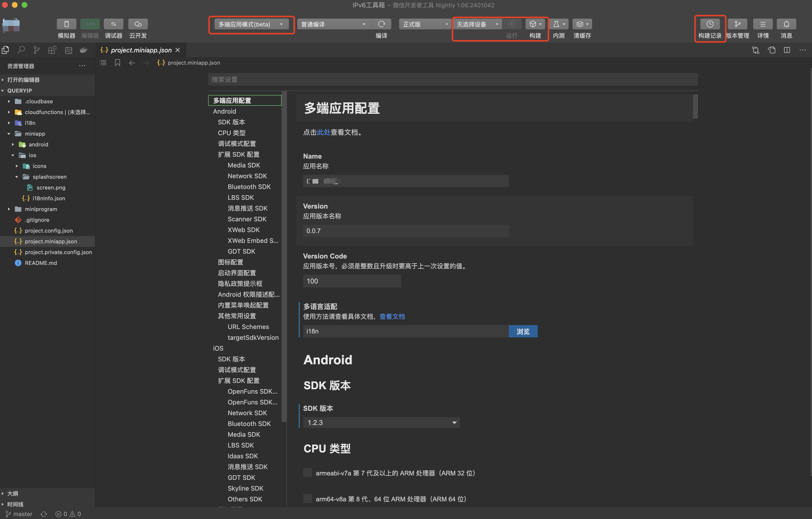Open 云开发 cloud development
Image resolution: width=812 pixels, height=519 pixels.
(x=138, y=24)
